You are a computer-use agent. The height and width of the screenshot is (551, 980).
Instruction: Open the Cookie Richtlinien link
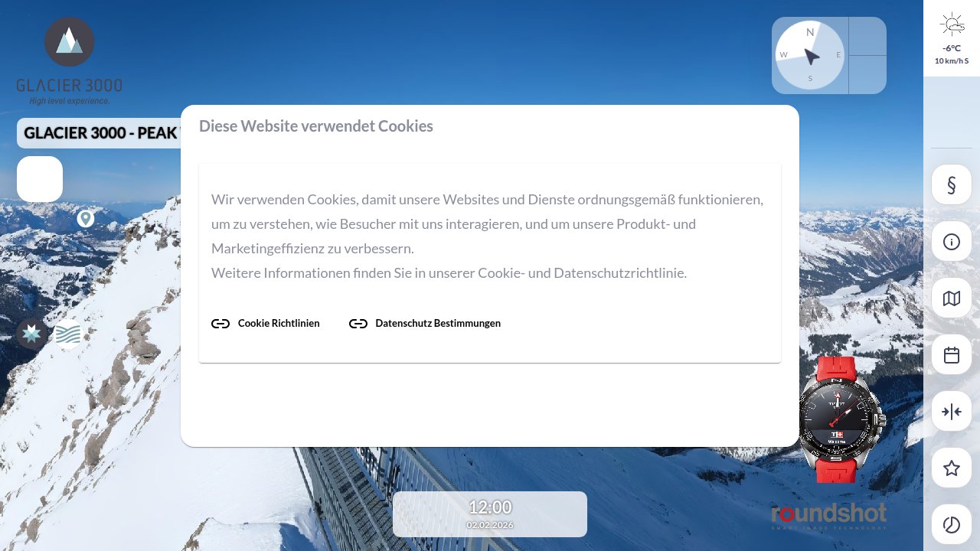point(266,324)
